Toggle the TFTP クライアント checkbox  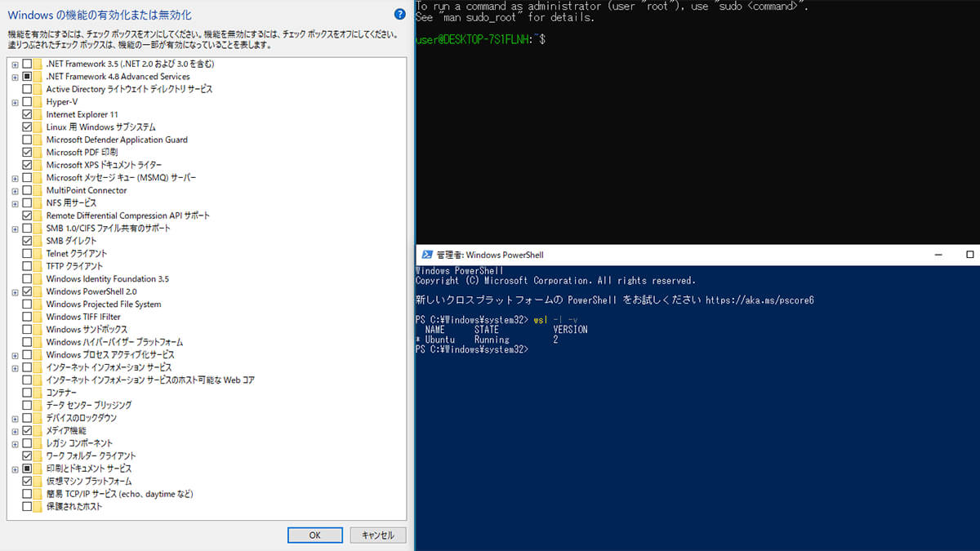click(x=27, y=266)
